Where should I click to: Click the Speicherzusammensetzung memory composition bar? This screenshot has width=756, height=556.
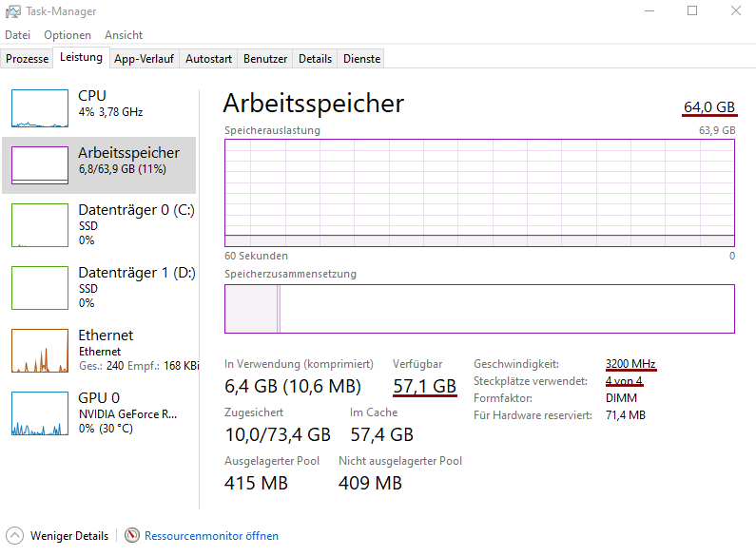coord(479,309)
